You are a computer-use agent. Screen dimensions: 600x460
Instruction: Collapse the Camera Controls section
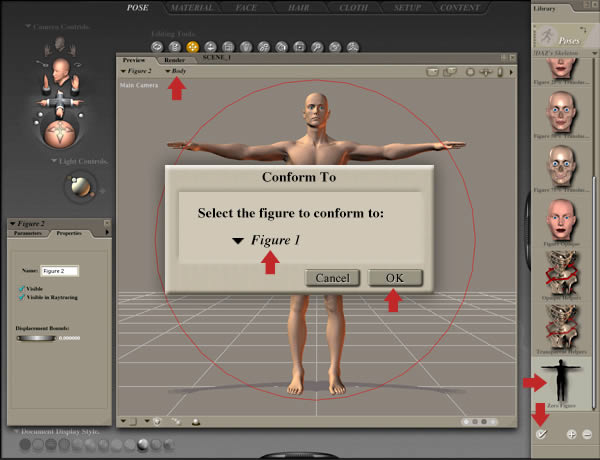point(28,26)
